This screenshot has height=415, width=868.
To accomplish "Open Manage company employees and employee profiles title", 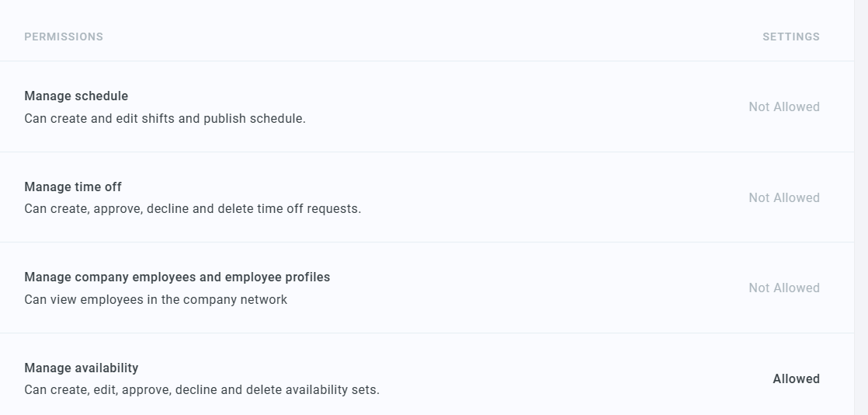I will click(177, 277).
